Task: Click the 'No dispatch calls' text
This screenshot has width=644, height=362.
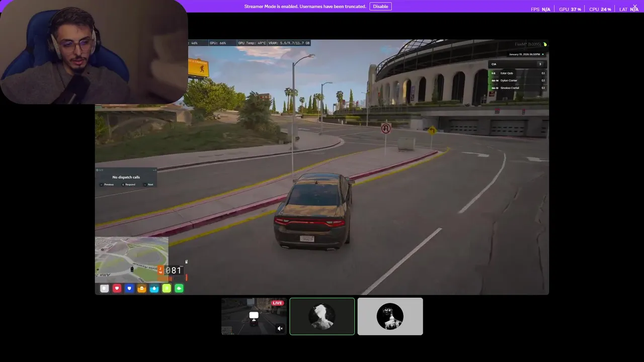Action: pos(126,177)
